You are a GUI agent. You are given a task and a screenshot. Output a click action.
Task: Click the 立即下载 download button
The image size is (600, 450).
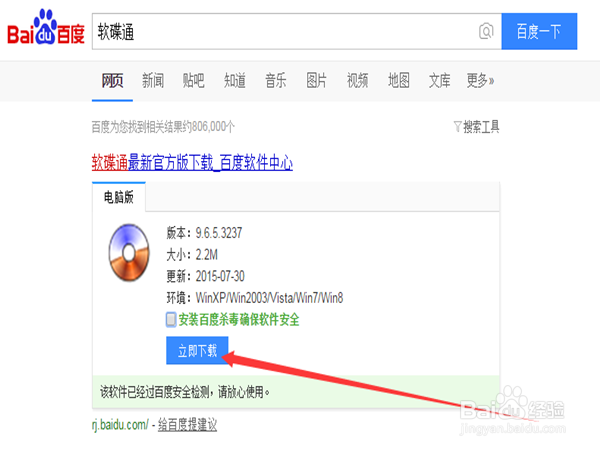pos(197,351)
